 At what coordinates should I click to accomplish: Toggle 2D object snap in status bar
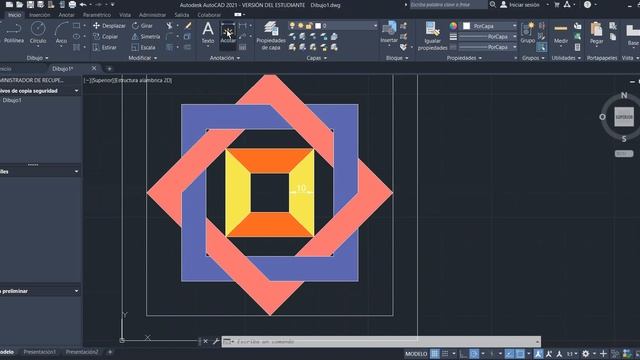pyautogui.click(x=520, y=353)
